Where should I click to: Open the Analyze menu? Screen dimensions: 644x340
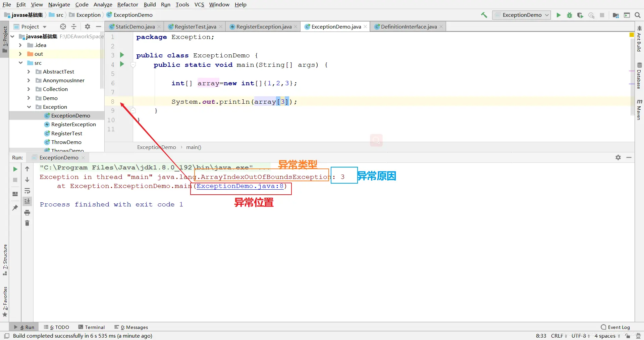click(x=103, y=4)
